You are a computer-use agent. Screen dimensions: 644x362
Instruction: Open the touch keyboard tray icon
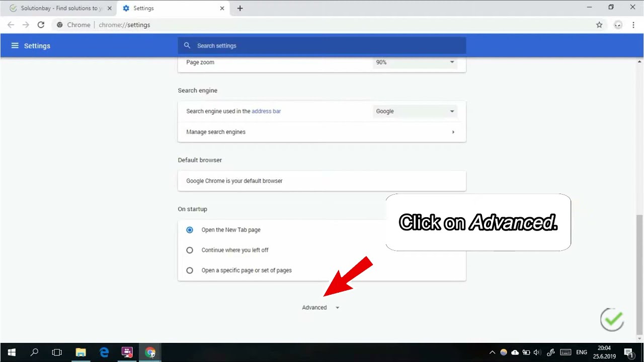(566, 352)
